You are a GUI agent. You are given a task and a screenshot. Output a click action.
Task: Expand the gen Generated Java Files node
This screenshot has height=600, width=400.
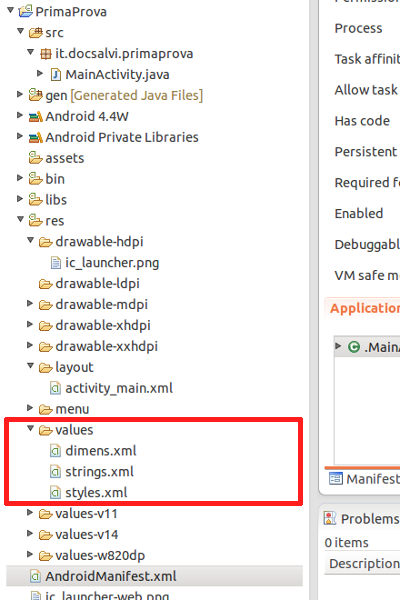(20, 94)
